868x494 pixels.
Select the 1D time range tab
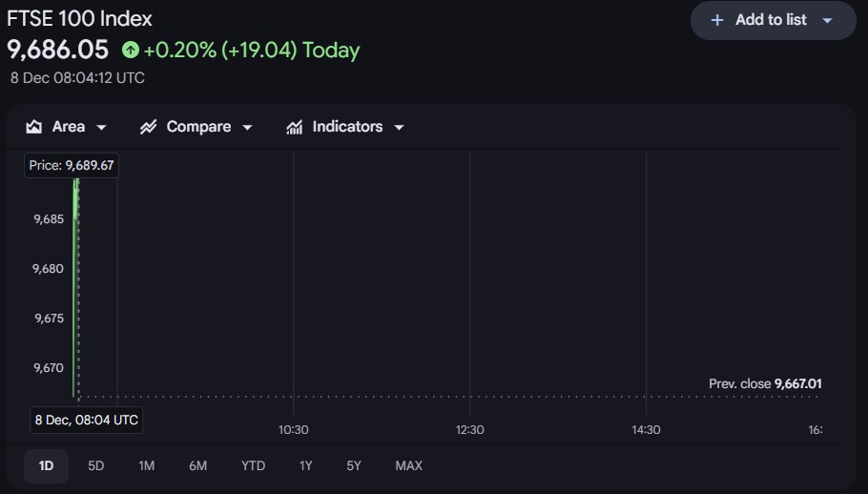click(46, 465)
